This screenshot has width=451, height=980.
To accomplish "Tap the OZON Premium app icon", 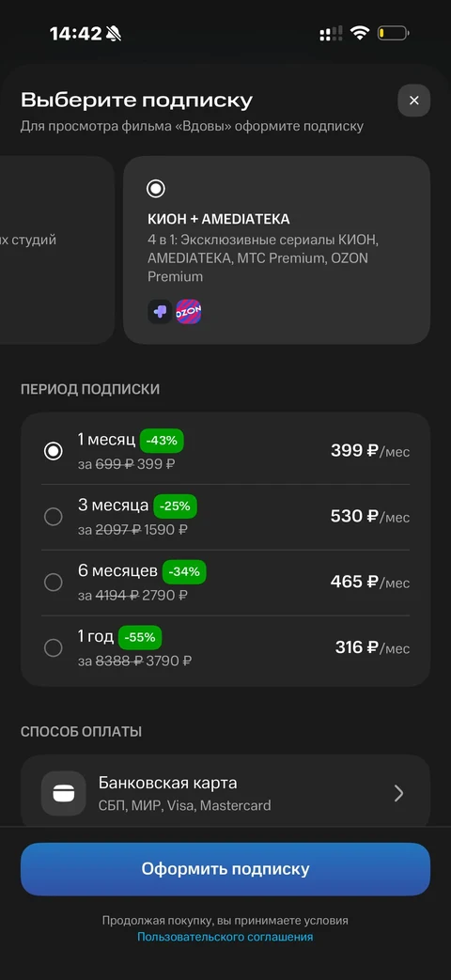I will [x=189, y=312].
